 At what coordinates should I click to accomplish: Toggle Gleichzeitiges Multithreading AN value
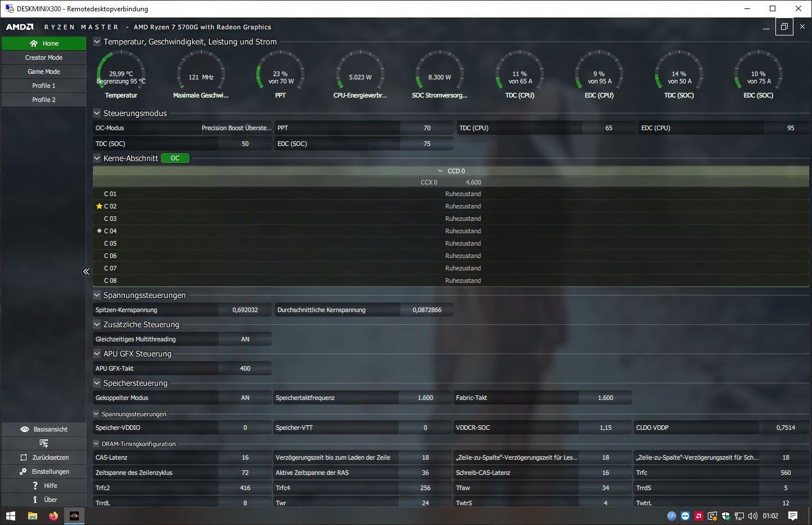coord(245,339)
